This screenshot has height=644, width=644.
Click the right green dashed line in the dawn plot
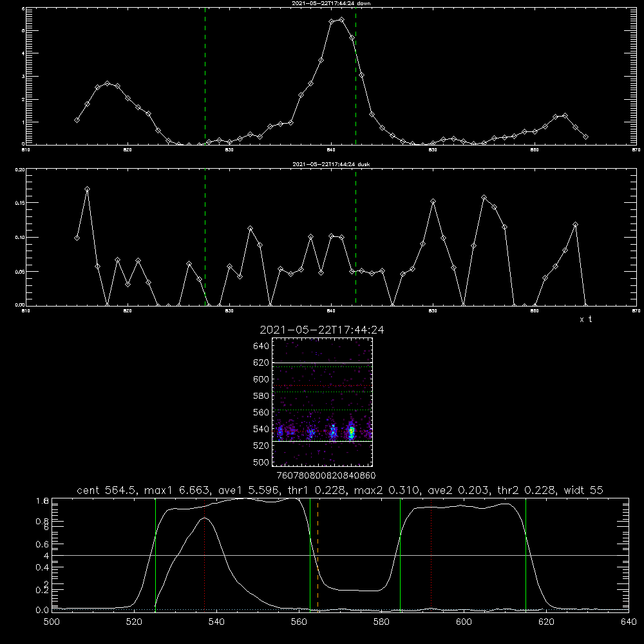(x=355, y=76)
